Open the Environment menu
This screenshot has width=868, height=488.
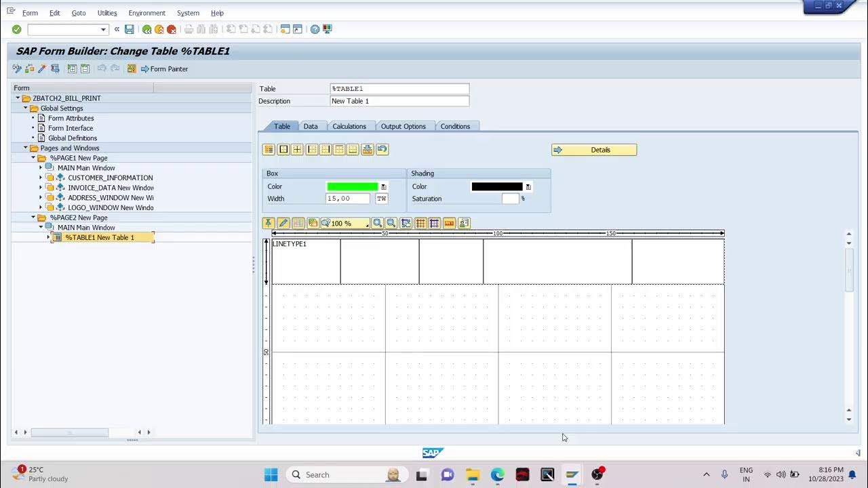click(146, 13)
